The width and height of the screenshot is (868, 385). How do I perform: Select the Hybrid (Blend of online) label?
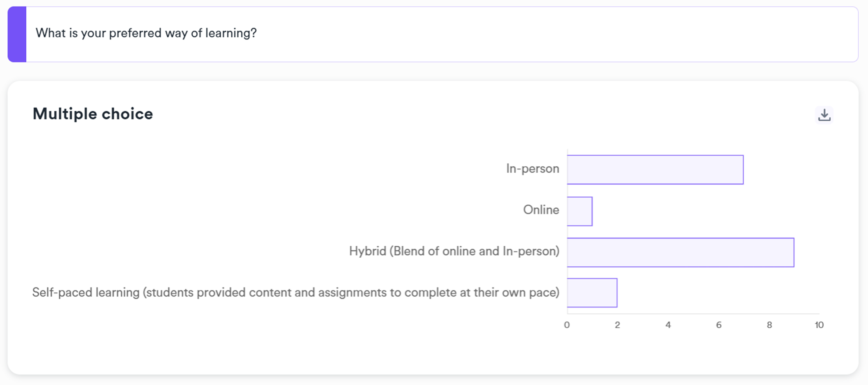tap(454, 251)
